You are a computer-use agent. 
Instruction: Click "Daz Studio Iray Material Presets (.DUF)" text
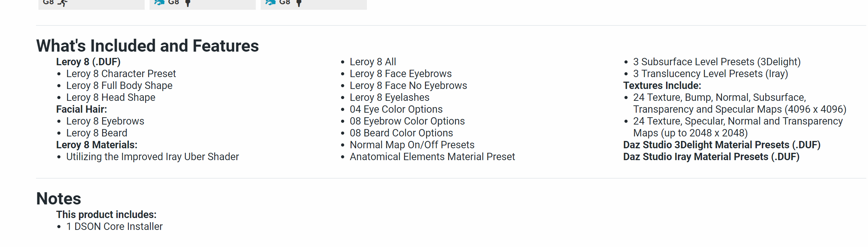[x=711, y=157]
